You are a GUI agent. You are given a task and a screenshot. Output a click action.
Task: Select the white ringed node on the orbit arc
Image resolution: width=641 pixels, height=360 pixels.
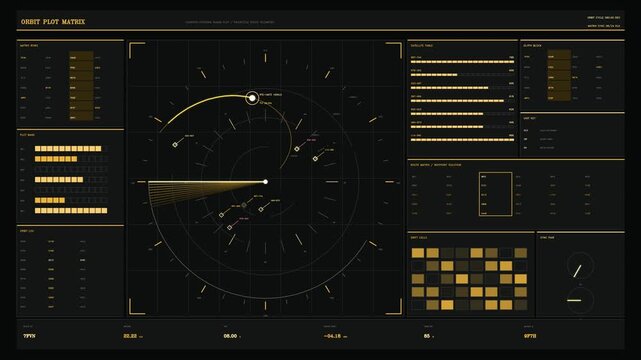(x=252, y=98)
